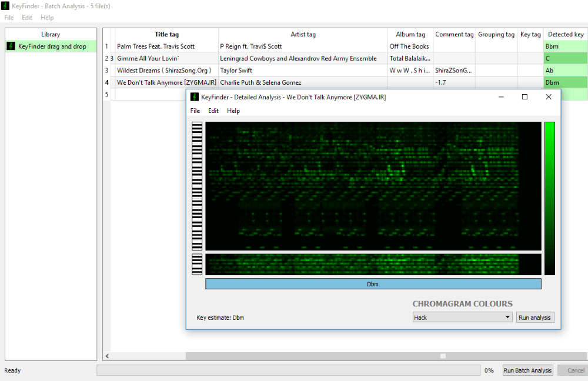Click row number 1 header

point(107,46)
